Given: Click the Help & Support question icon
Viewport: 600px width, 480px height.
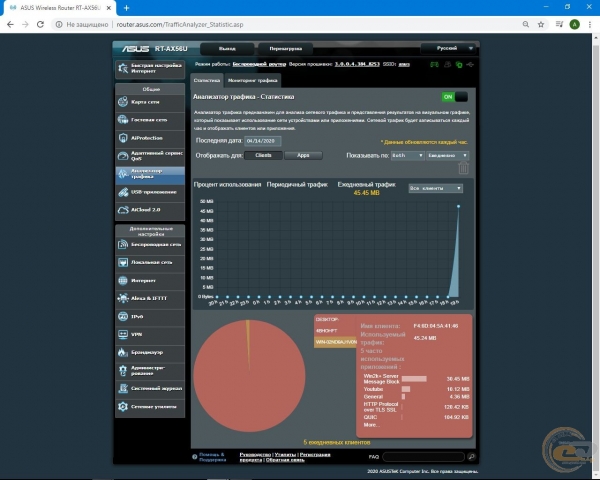Looking at the screenshot, I should click(194, 457).
